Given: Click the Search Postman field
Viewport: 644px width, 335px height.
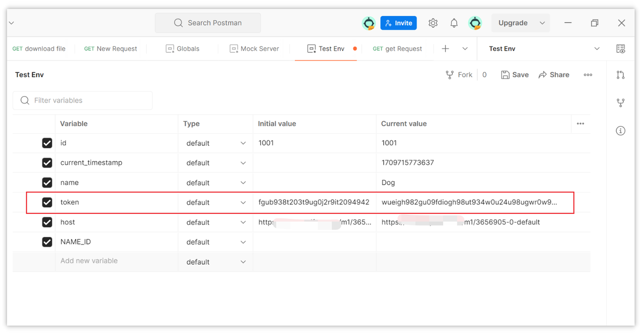Looking at the screenshot, I should (208, 23).
